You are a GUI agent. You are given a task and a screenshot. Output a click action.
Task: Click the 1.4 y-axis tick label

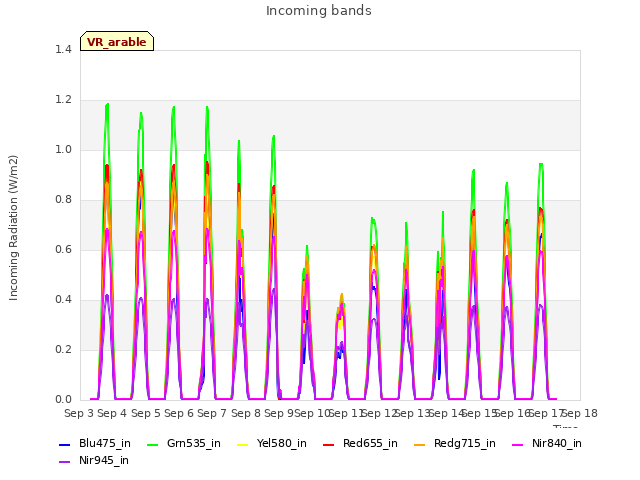(x=63, y=49)
